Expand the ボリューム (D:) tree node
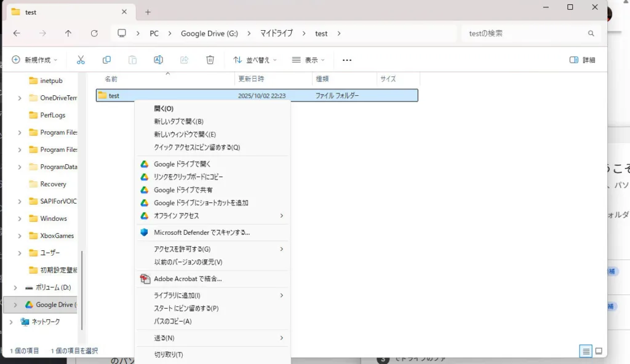630x364 pixels. 15,287
